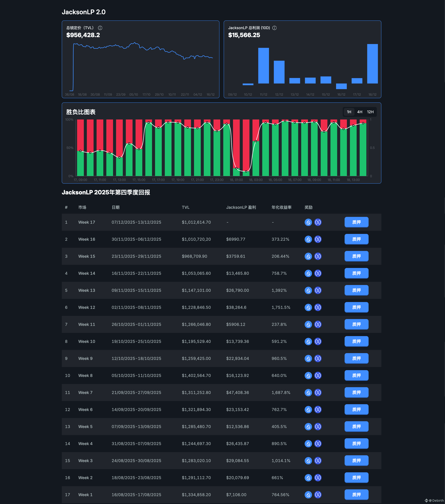Image resolution: width=445 pixels, height=504 pixels.
Task: Click the 年化收益率 column header
Action: click(x=281, y=207)
